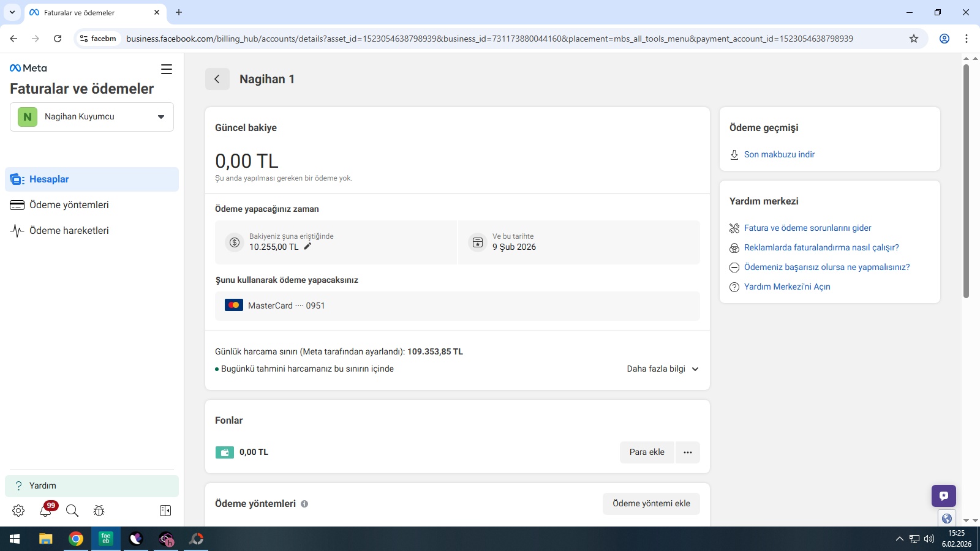
Task: Click the download icon beside Son makbuzu indir
Action: pos(734,155)
